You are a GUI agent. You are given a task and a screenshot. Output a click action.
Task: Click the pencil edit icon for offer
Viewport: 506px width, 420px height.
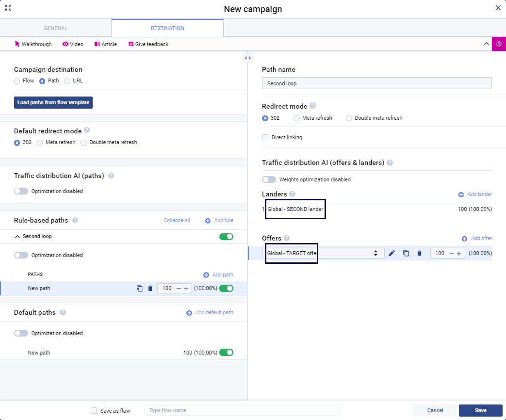pos(392,253)
